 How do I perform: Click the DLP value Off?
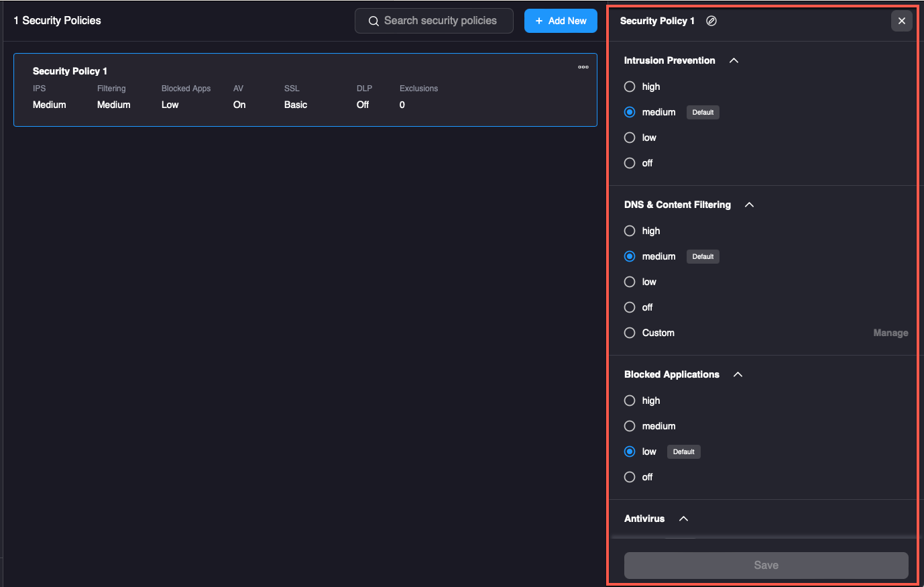click(363, 105)
